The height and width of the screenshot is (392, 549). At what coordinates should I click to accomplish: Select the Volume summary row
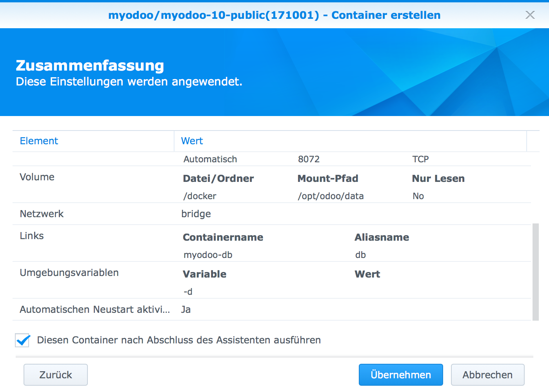point(37,177)
